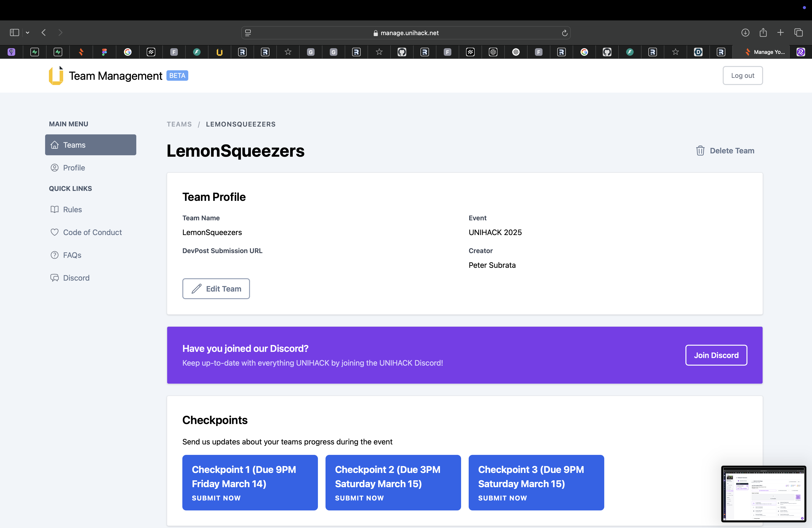Click the Join Discord button
This screenshot has width=812, height=528.
coord(716,355)
